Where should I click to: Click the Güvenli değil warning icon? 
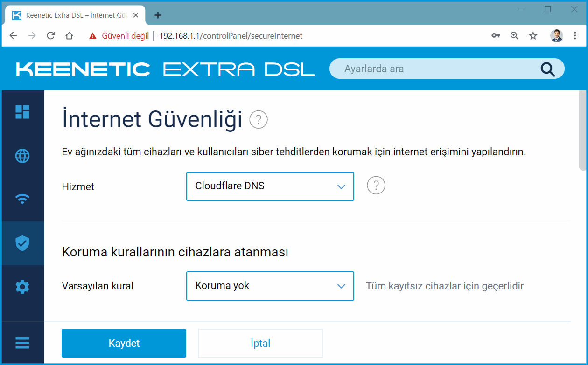93,36
